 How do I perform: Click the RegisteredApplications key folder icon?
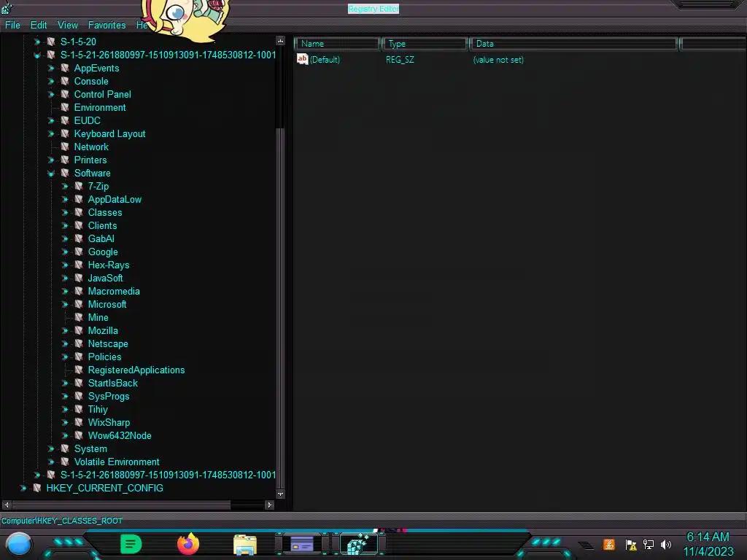79,370
